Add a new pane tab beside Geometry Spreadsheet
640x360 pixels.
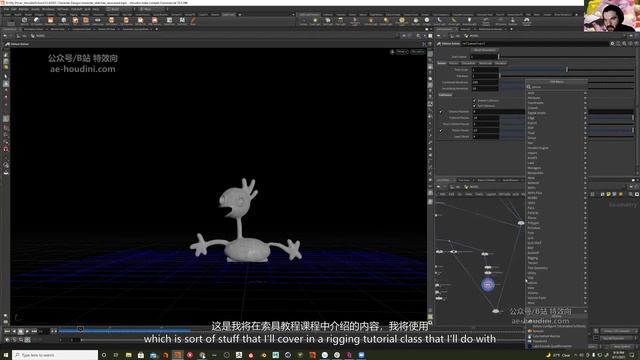[157, 29]
